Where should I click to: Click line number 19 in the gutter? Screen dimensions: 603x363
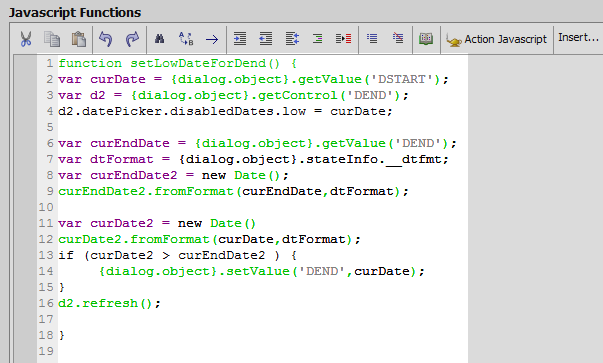[x=46, y=351]
